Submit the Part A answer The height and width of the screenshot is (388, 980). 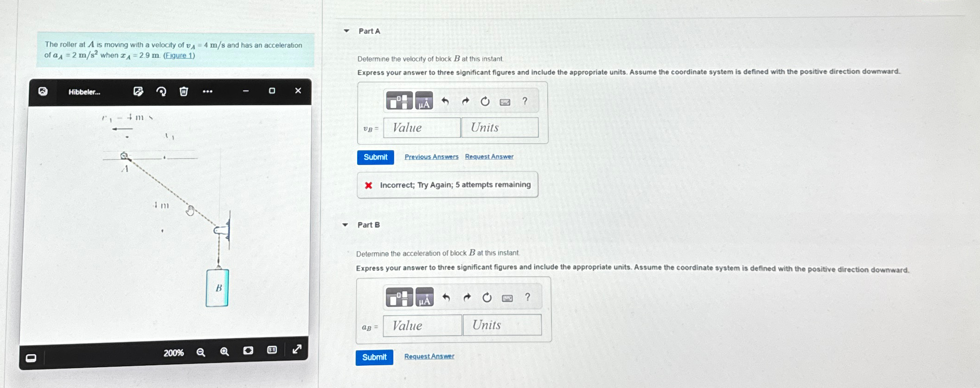(x=376, y=157)
